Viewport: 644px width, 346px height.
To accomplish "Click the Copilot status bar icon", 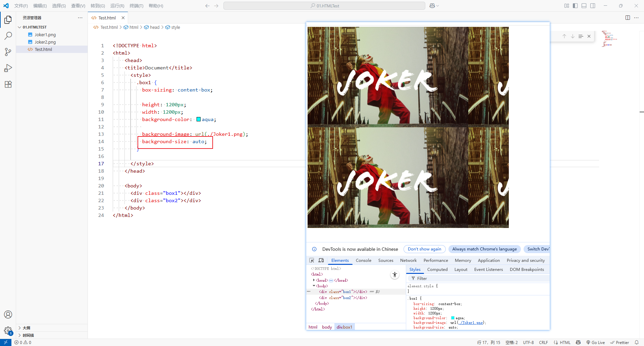I will coord(578,342).
